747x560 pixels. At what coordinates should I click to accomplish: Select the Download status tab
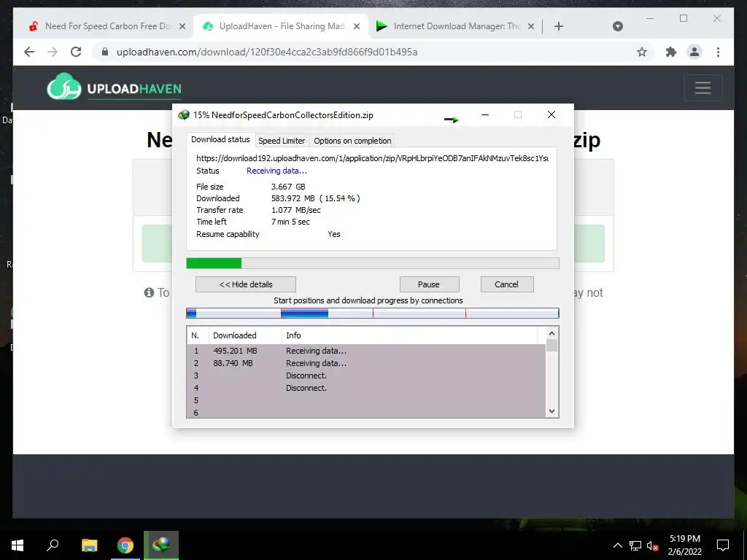click(220, 139)
